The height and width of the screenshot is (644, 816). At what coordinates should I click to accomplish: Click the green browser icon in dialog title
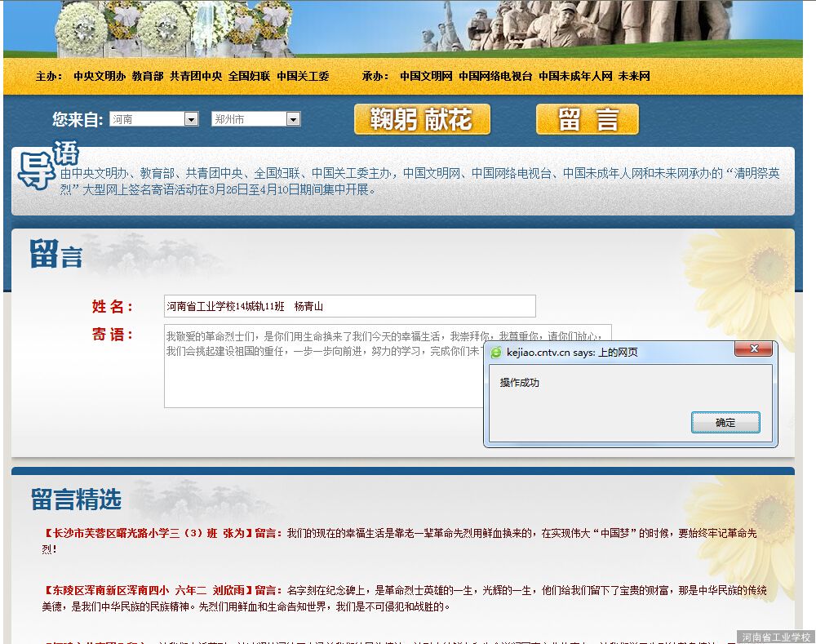point(496,353)
